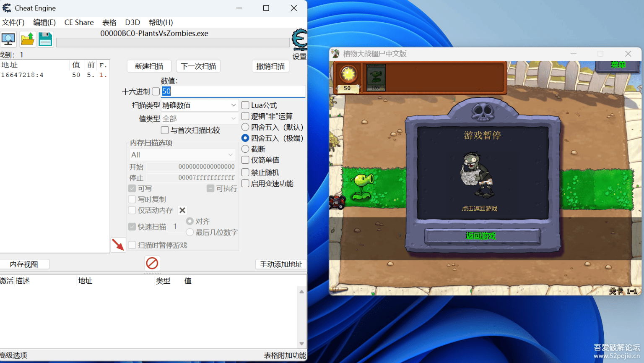Image resolution: width=644 pixels, height=363 pixels.
Task: Click the sun counter icon in game
Action: (x=348, y=74)
